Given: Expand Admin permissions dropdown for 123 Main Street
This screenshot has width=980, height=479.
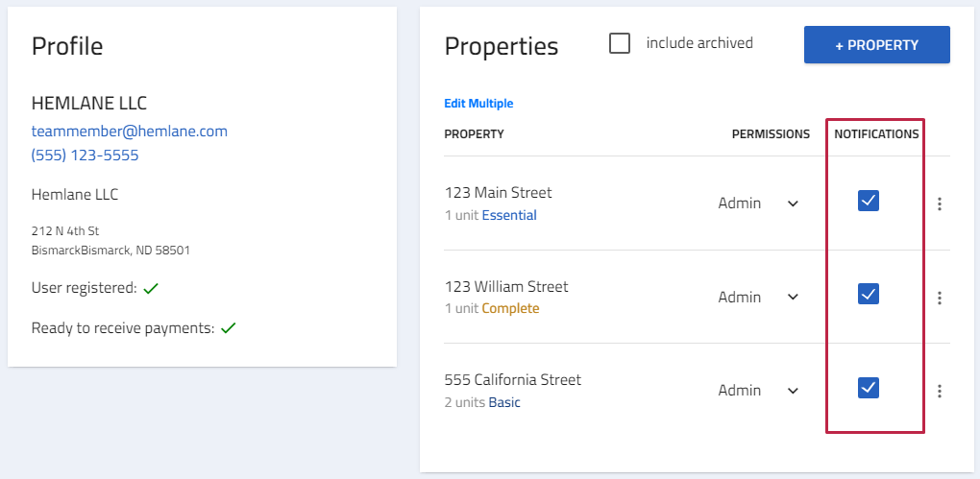Looking at the screenshot, I should tap(758, 203).
